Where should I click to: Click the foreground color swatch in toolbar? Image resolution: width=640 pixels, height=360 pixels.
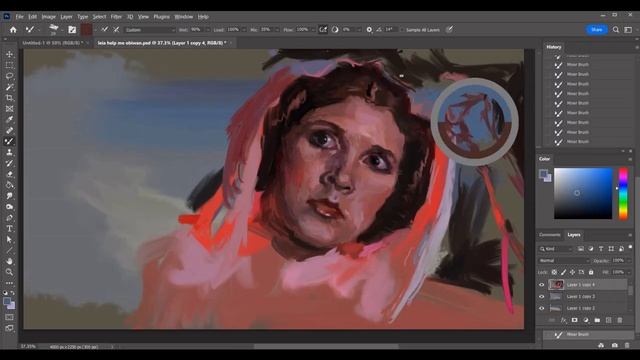pyautogui.click(x=7, y=302)
